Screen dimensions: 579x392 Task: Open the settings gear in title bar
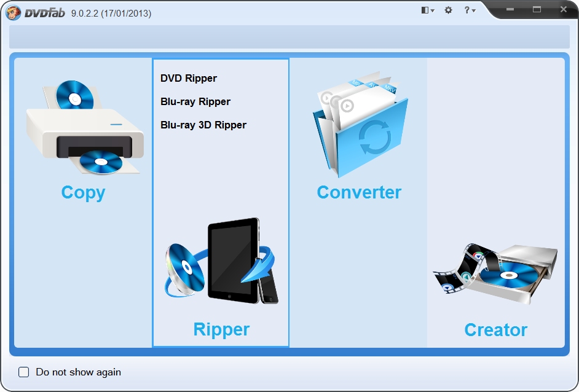coord(448,10)
